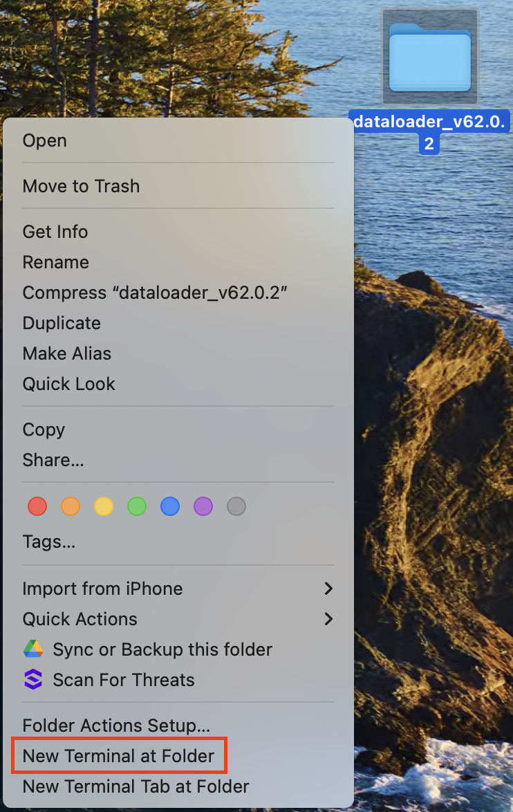Open Folder Actions Setup
The width and height of the screenshot is (513, 812).
pos(116,726)
